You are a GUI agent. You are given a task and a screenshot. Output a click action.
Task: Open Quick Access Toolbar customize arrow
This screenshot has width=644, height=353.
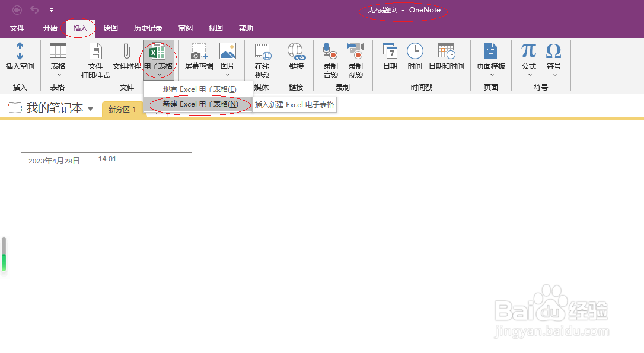coord(52,10)
